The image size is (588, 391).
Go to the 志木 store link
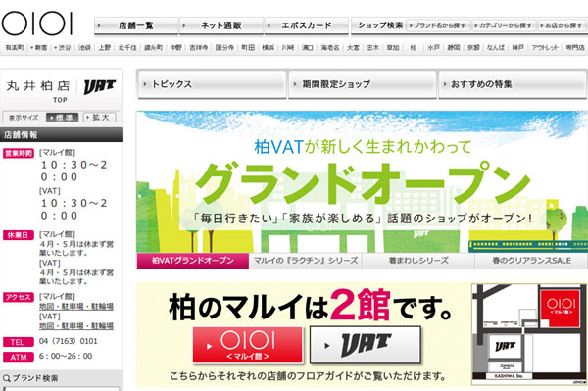tap(372, 48)
